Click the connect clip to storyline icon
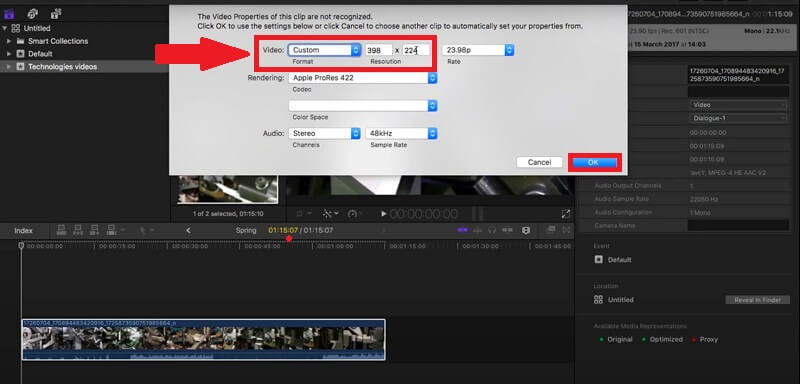 tap(61, 231)
